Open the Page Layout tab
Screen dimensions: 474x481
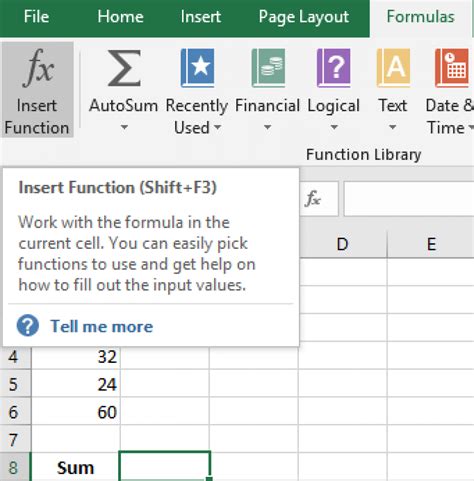coord(304,17)
